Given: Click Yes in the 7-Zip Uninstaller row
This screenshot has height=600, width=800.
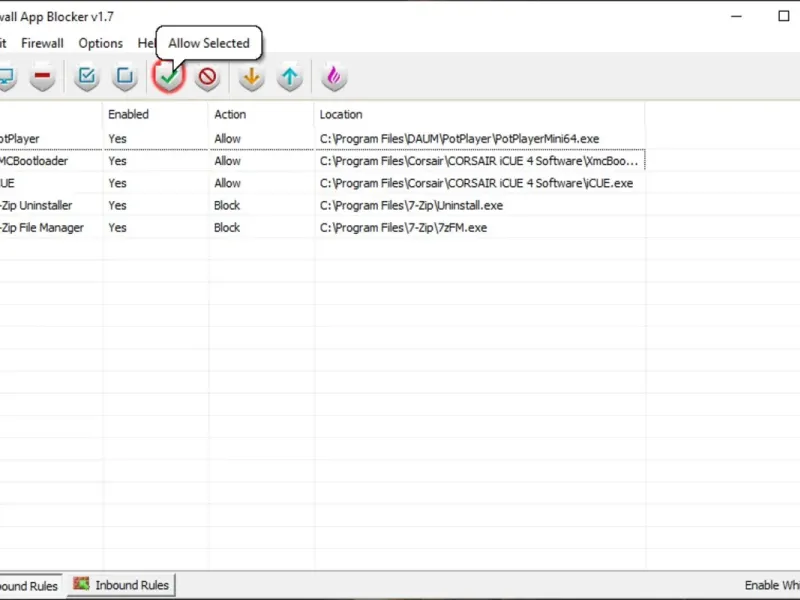Looking at the screenshot, I should [x=117, y=206].
